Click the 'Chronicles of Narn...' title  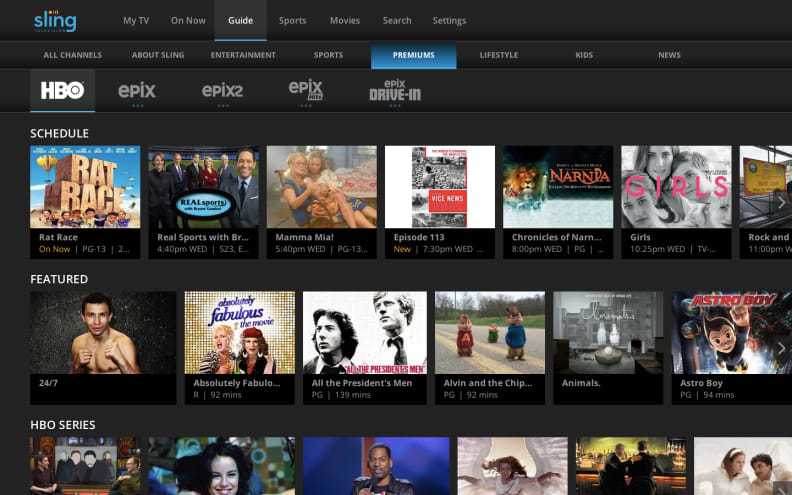click(x=557, y=237)
